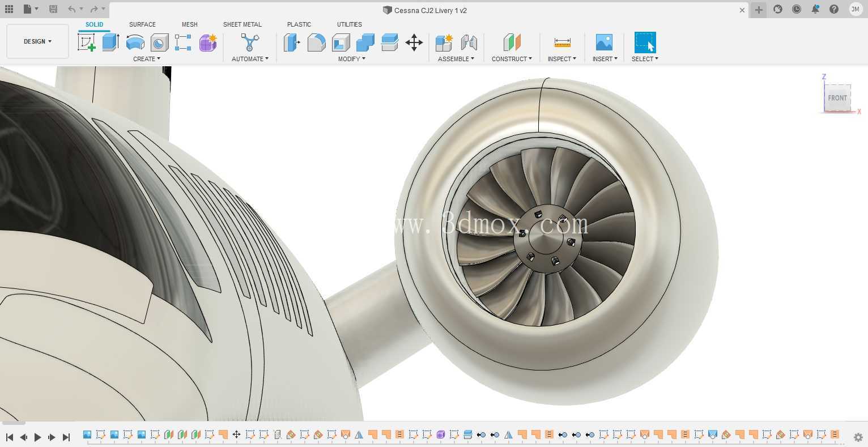Select the Shell tool
Screen dimensions: 868x447
click(x=341, y=42)
